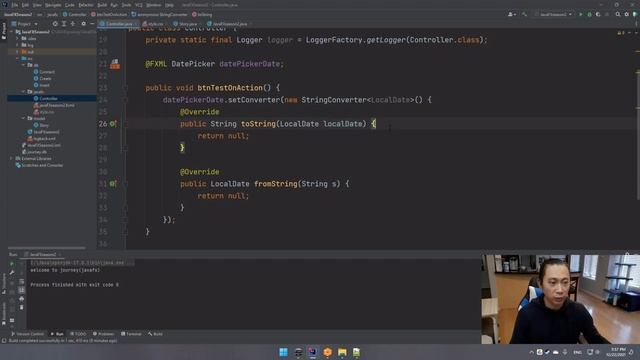Switch to the style.css editor tab
The width and height of the screenshot is (640, 360).
tap(153, 24)
